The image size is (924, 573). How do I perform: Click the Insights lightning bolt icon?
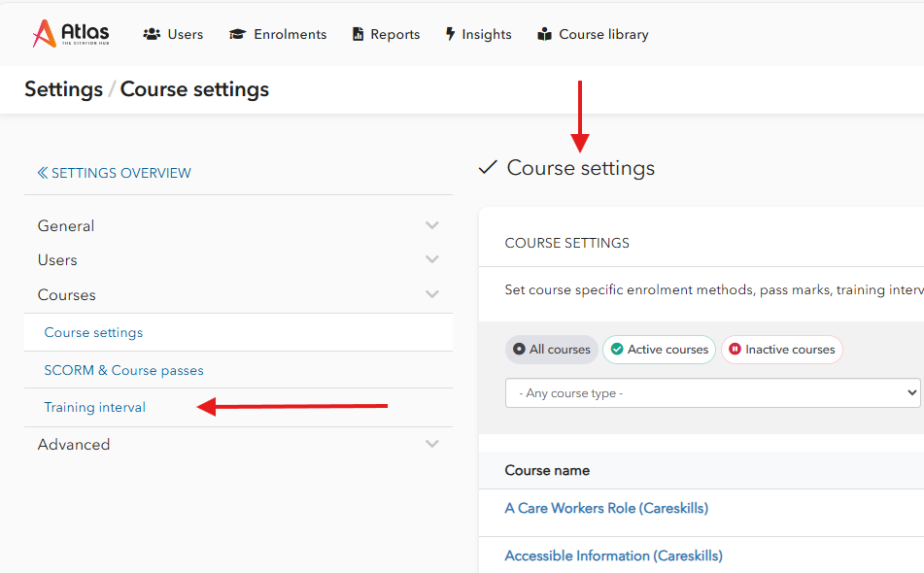coord(451,34)
